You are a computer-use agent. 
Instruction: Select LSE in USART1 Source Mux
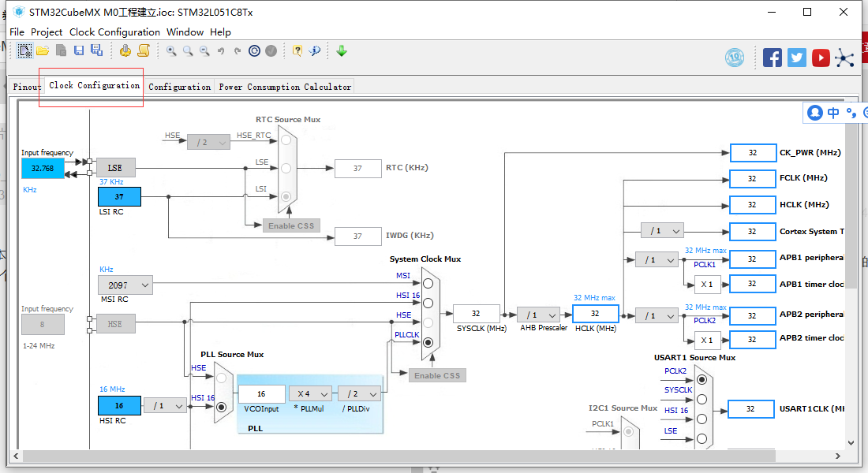click(702, 438)
